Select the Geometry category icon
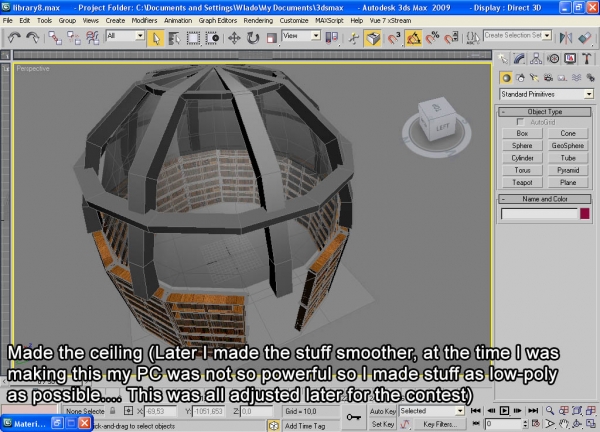The height and width of the screenshot is (432, 600). pos(506,78)
